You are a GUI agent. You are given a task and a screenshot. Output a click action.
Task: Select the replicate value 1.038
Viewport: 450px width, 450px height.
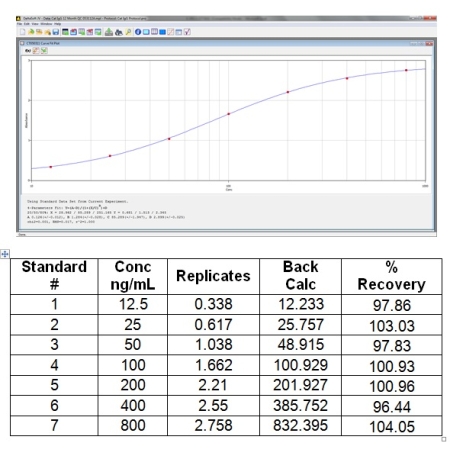[213, 345]
